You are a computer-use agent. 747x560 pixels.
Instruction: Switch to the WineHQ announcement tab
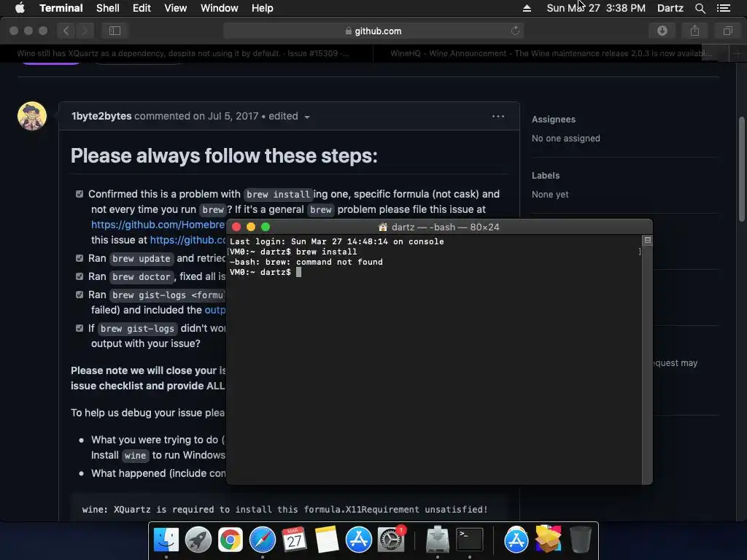pos(551,53)
